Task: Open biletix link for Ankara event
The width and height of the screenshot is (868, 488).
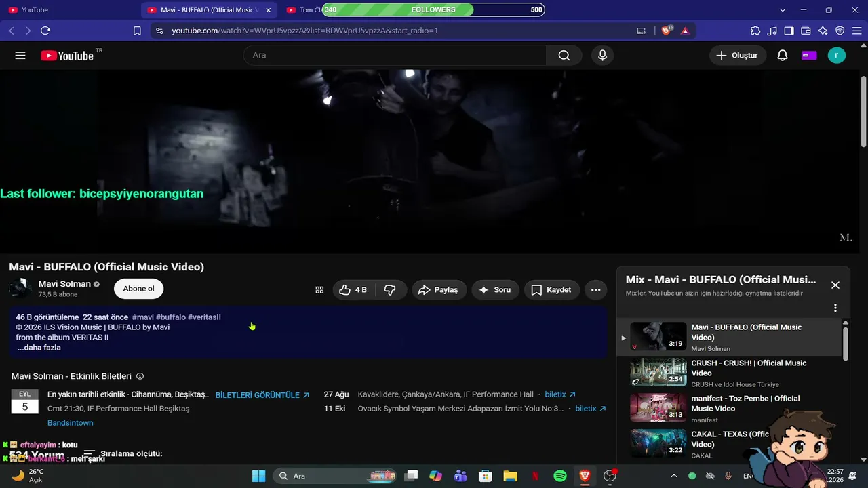Action: pyautogui.click(x=561, y=394)
